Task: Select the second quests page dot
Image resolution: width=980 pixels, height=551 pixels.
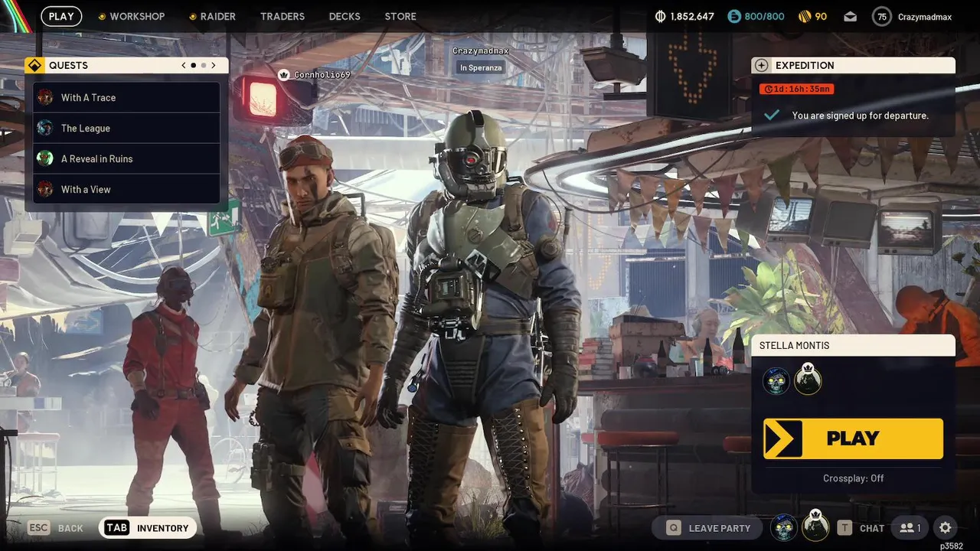Action: click(203, 65)
